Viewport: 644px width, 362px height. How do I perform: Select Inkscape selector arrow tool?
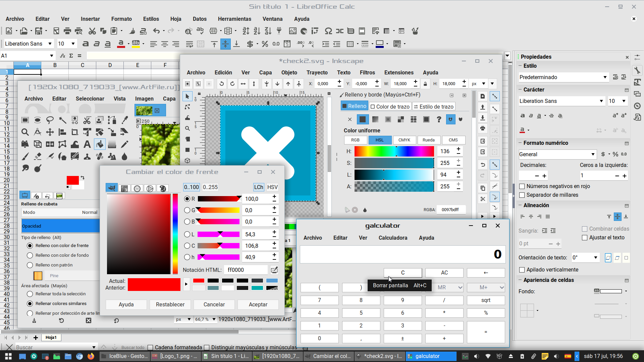click(x=187, y=97)
